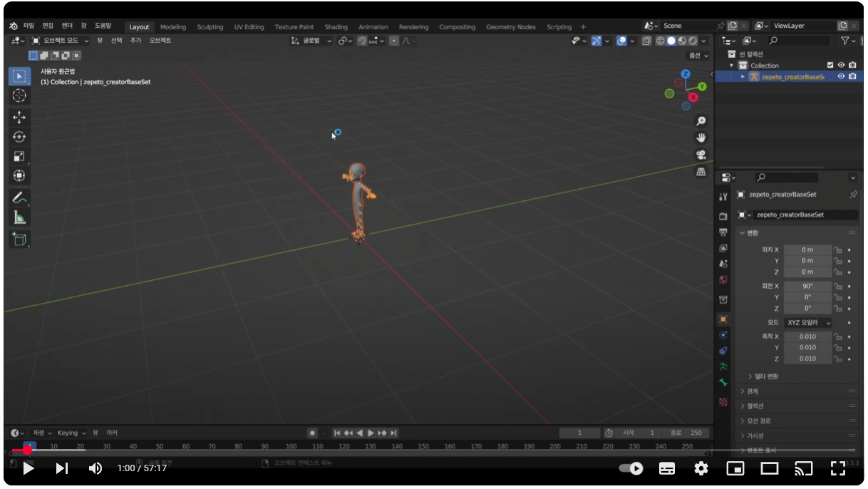Switch perspective/orthographic grid icon
This screenshot has width=868, height=489.
pyautogui.click(x=701, y=171)
